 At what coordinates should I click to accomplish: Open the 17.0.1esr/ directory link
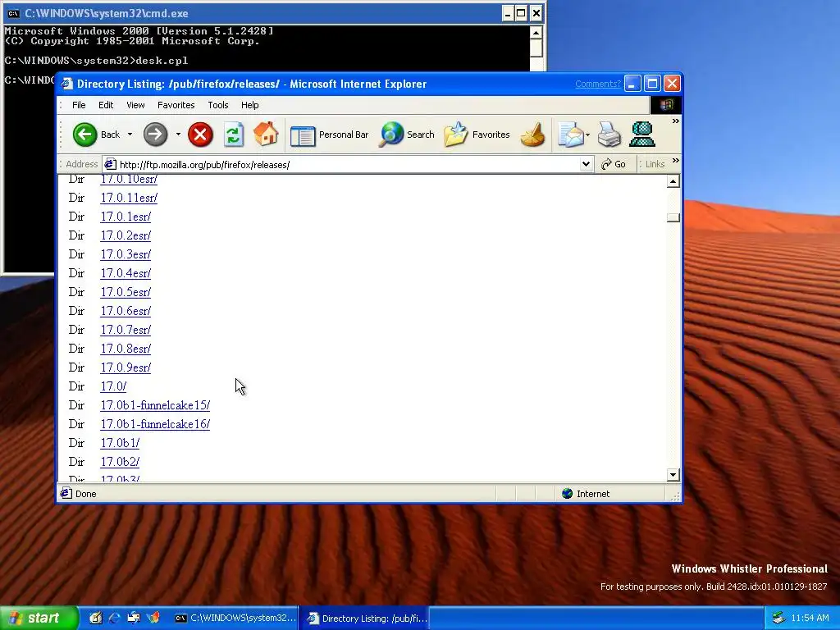[126, 217]
